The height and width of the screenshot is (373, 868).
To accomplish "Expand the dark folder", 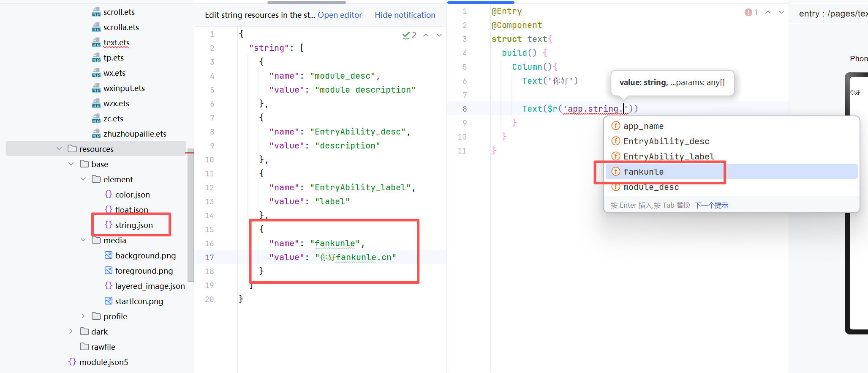I will pos(71,331).
